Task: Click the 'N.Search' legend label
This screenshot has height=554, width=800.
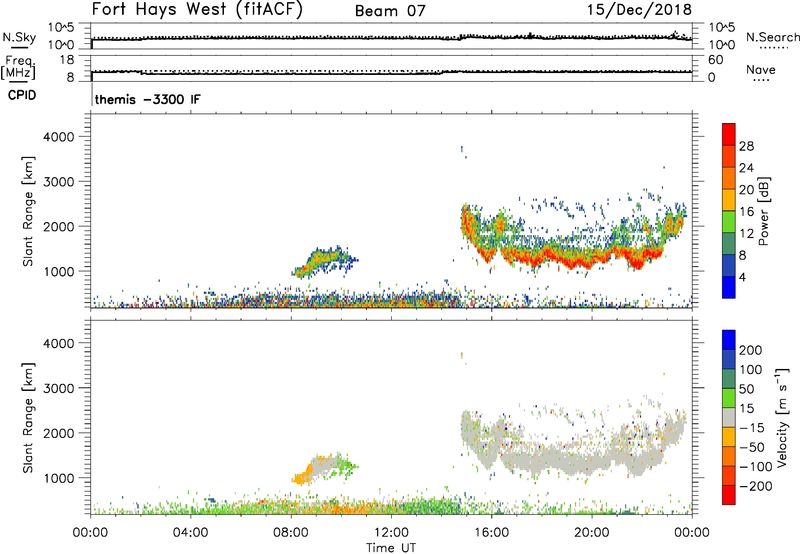Action: [773, 37]
